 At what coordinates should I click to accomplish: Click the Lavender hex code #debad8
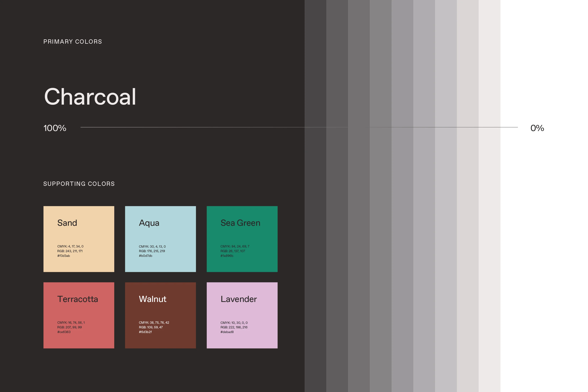coord(227,332)
